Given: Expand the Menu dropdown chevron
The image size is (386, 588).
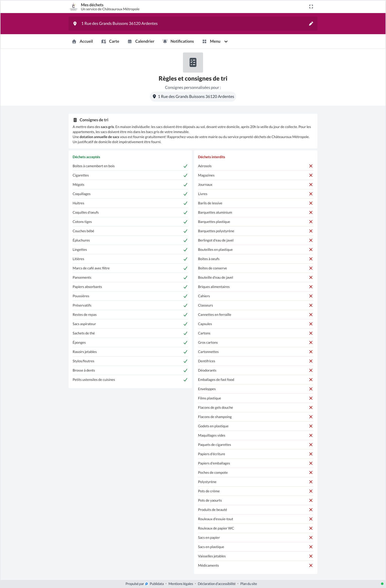Looking at the screenshot, I should 226,41.
